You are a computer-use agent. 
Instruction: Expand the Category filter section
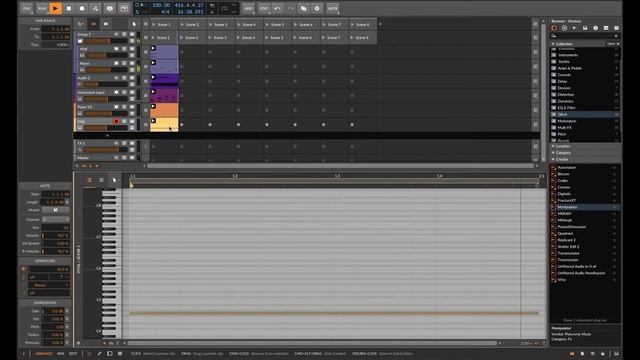tap(553, 153)
